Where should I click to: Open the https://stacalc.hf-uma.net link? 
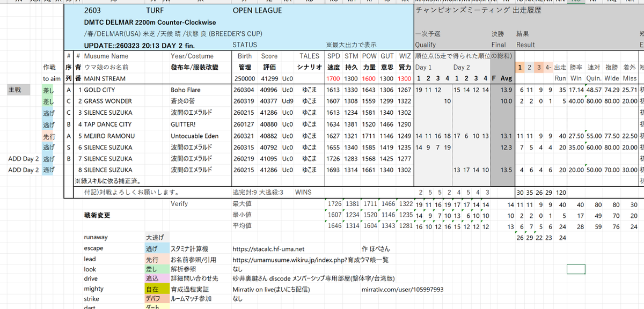tap(268, 249)
